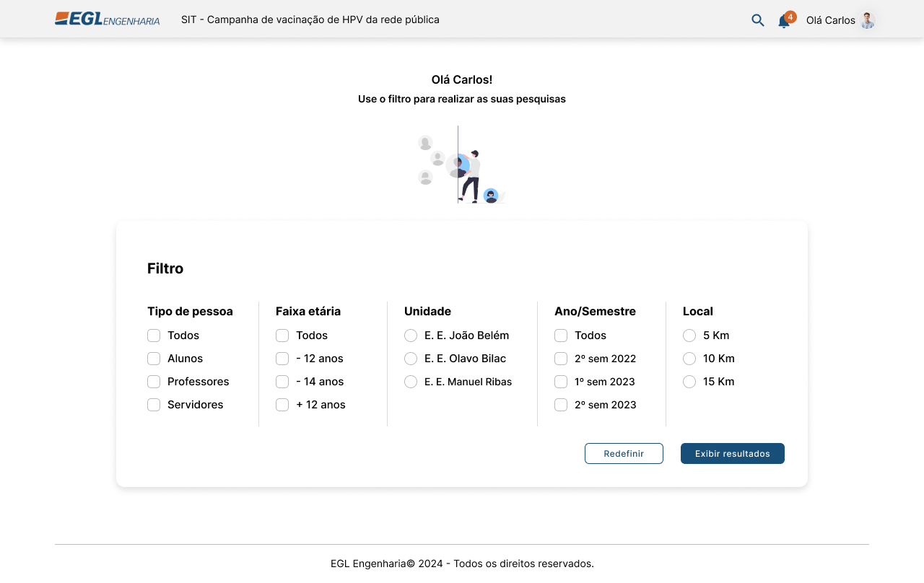
Task: Check Todos under Tipo de pessoa
Action: (154, 336)
